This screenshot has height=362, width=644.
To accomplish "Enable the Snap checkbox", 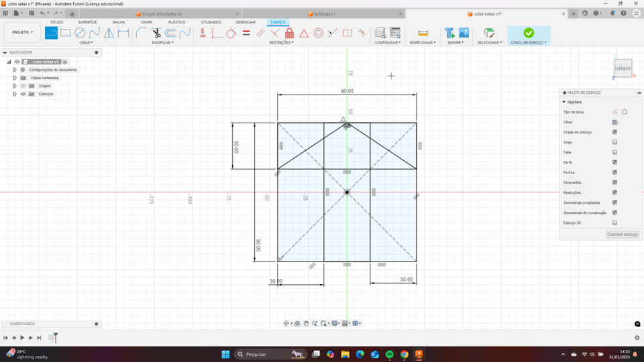I will coord(614,142).
